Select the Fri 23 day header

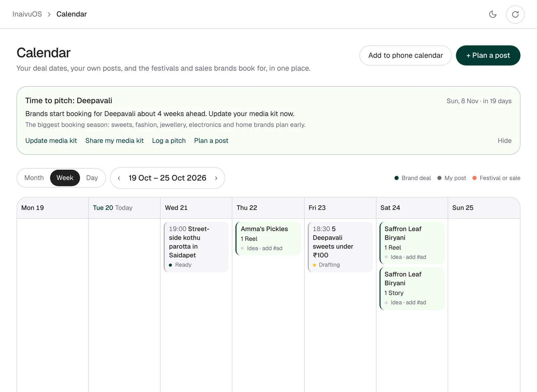pos(340,208)
